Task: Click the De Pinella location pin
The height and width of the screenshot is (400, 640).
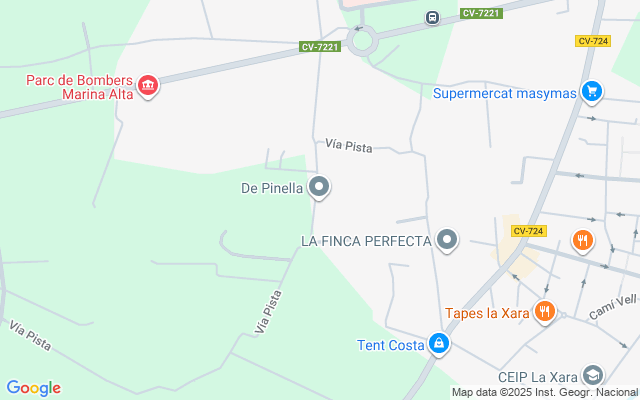Action: [x=319, y=187]
